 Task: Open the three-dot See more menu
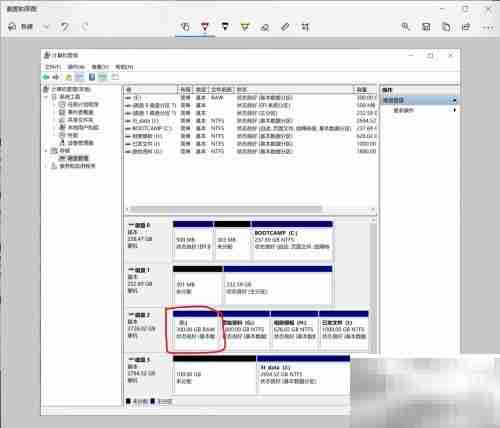488,27
